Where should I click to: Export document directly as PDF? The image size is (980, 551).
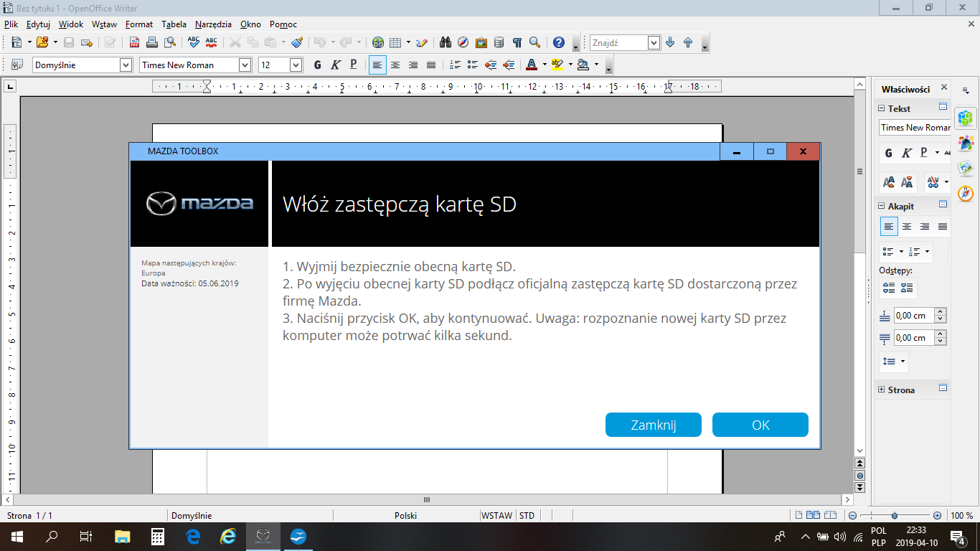(134, 42)
